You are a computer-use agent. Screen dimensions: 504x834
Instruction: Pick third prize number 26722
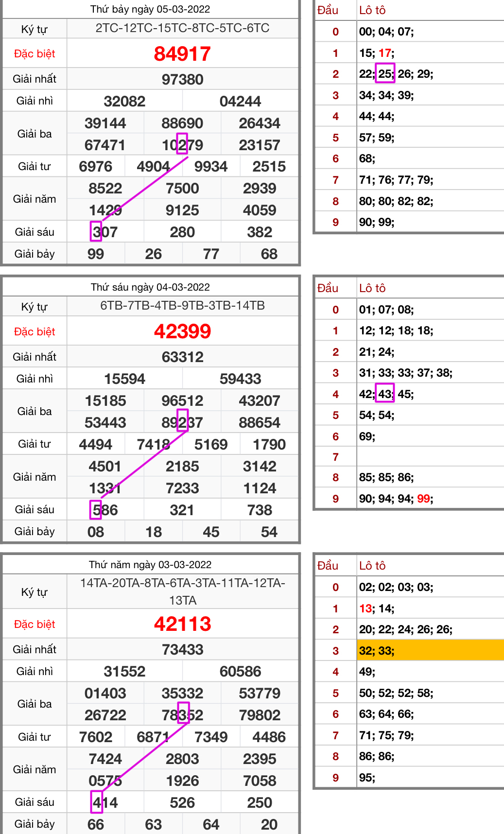point(105,715)
